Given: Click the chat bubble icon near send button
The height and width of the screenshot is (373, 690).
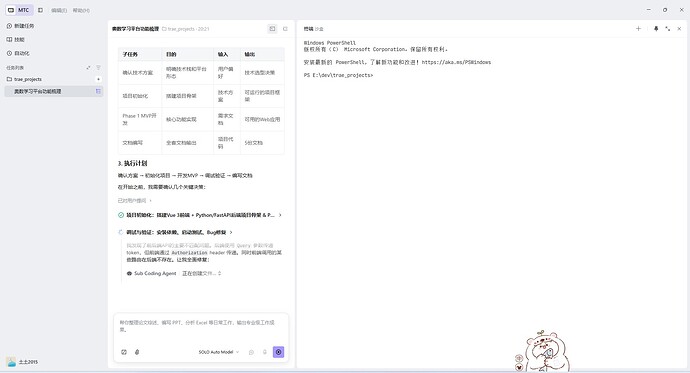Looking at the screenshot, I should (x=251, y=352).
